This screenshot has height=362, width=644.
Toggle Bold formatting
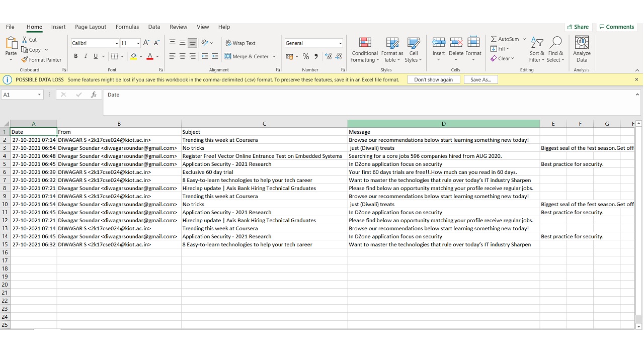(76, 56)
